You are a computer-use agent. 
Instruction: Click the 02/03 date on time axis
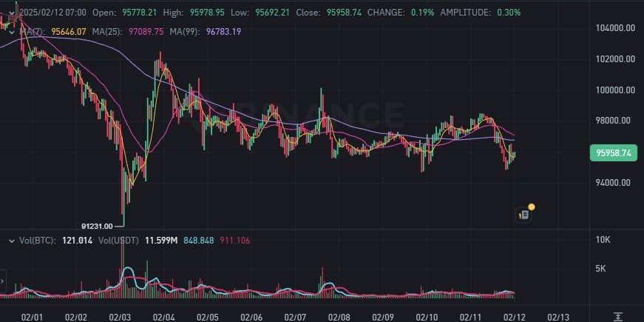pyautogui.click(x=120, y=317)
